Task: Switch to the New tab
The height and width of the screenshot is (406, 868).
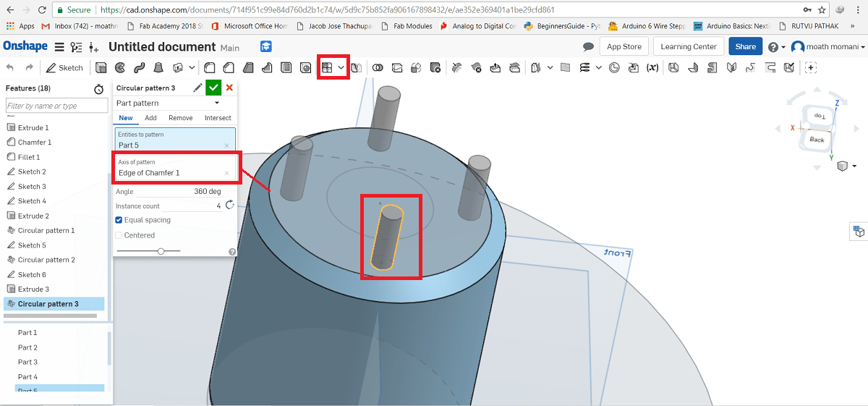Action: click(126, 118)
